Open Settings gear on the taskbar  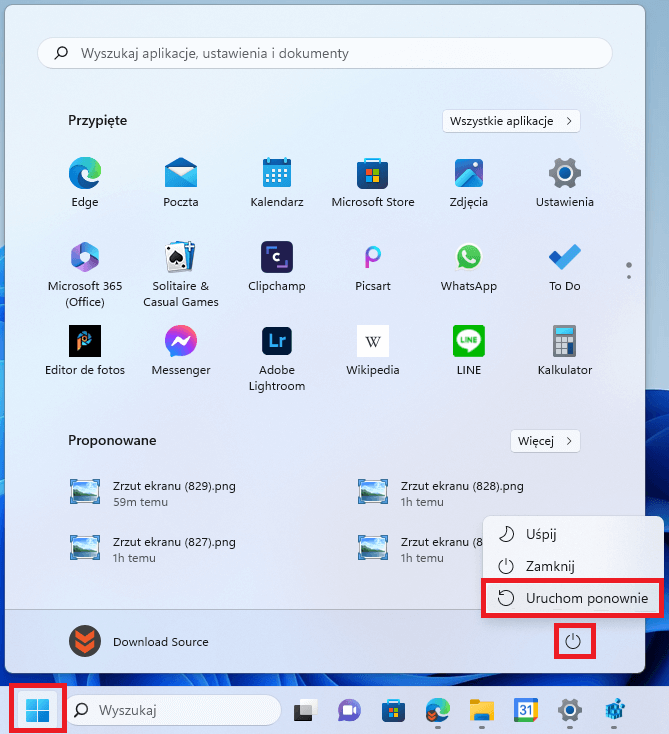click(x=570, y=710)
